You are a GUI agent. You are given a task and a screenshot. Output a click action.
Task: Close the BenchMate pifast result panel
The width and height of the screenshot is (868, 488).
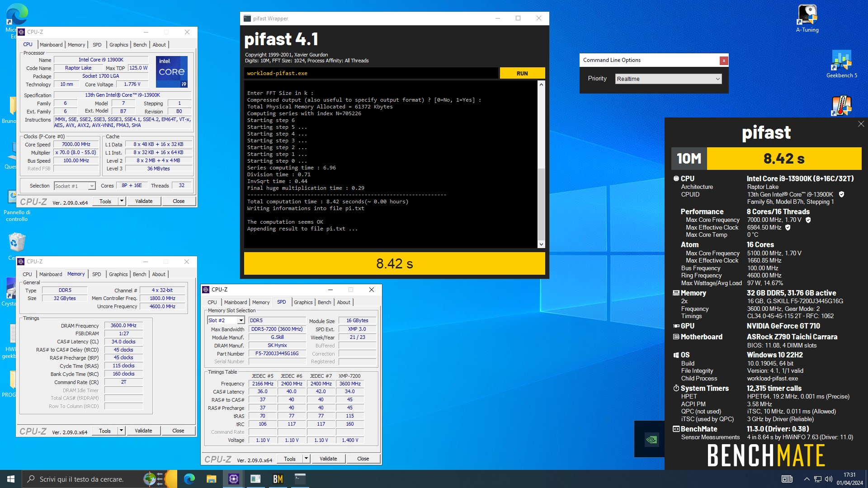point(861,124)
